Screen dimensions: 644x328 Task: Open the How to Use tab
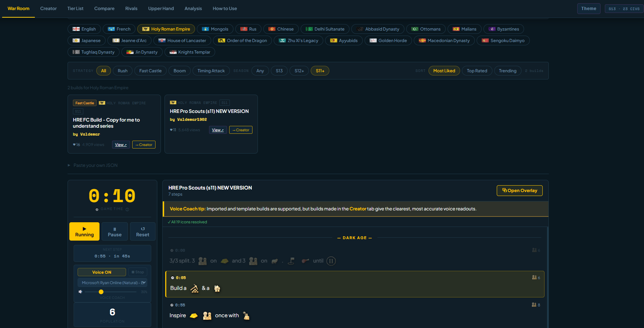225,9
